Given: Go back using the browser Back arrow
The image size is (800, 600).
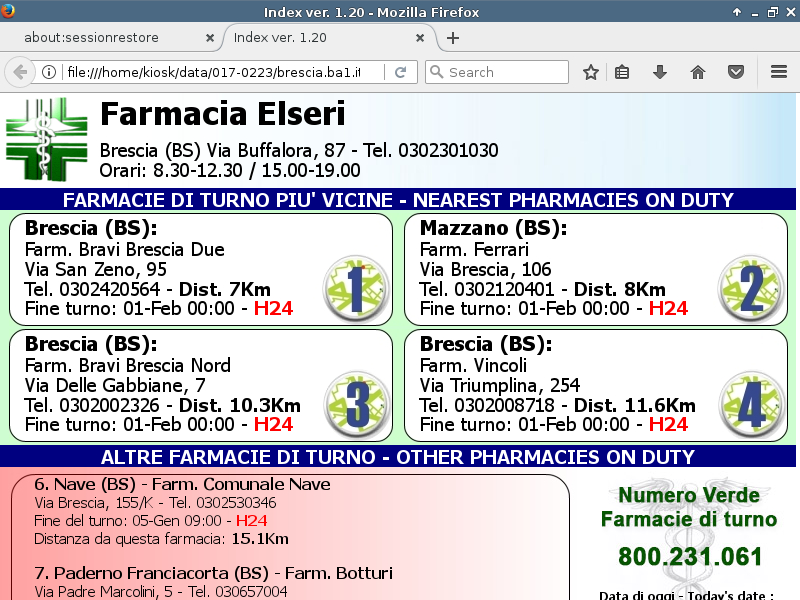Looking at the screenshot, I should click(19, 72).
